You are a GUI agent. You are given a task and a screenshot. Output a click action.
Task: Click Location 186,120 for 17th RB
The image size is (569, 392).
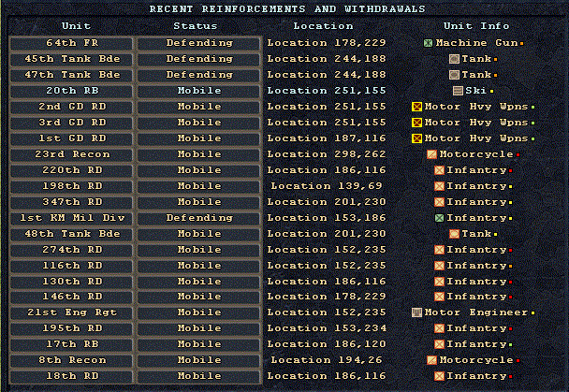point(327,344)
